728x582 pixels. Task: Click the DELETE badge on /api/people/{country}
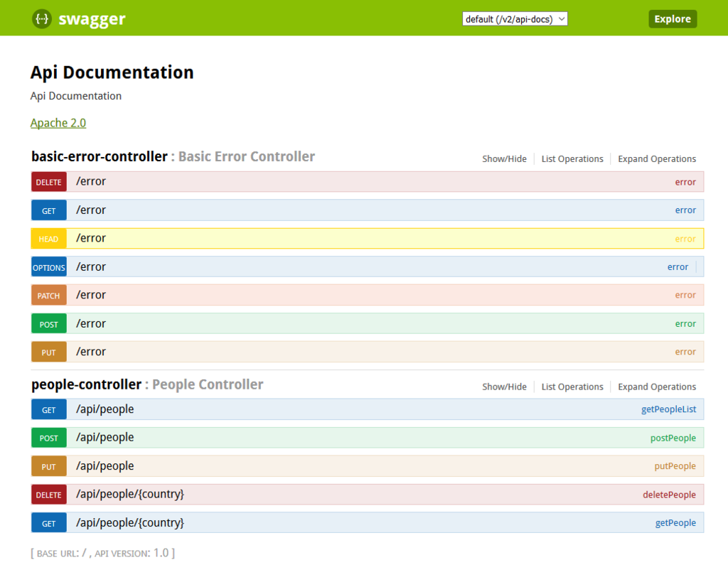(x=49, y=495)
